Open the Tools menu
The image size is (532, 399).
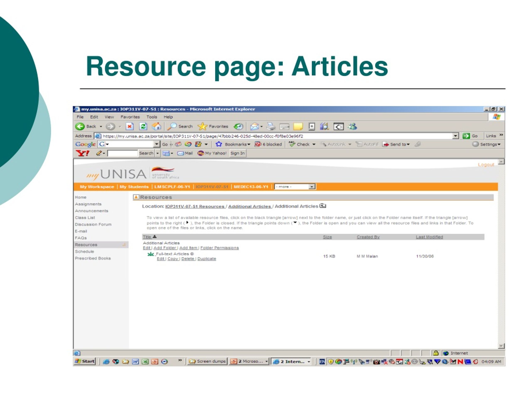(152, 117)
